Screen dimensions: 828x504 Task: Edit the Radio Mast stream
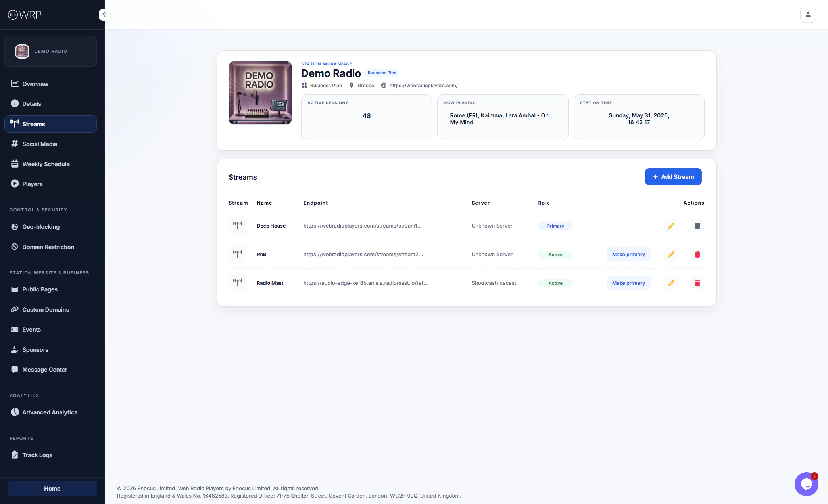click(671, 283)
